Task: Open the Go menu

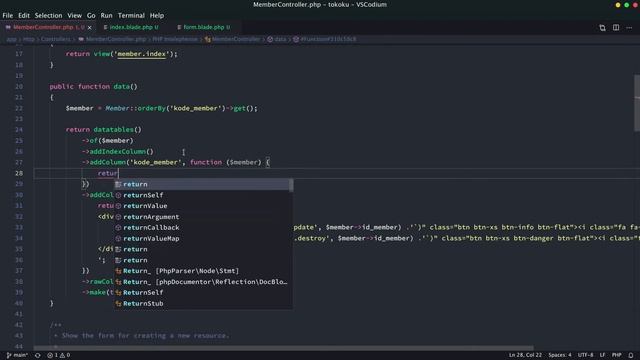Action: coord(91,16)
